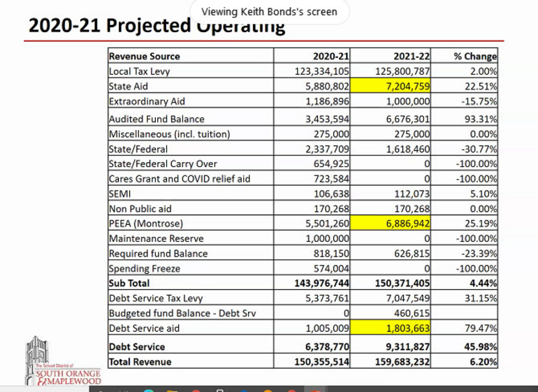Select the % Change column header
The height and width of the screenshot is (392, 538).
(475, 57)
